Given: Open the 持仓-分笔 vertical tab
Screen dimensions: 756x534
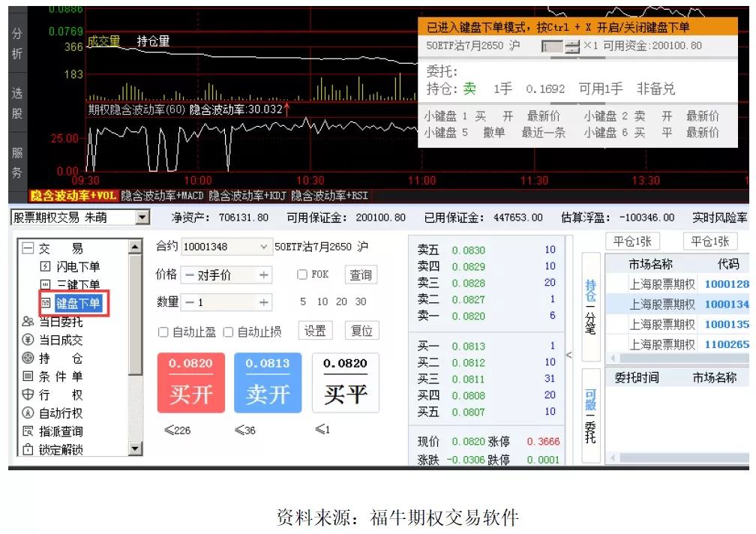Looking at the screenshot, I should 591,307.
